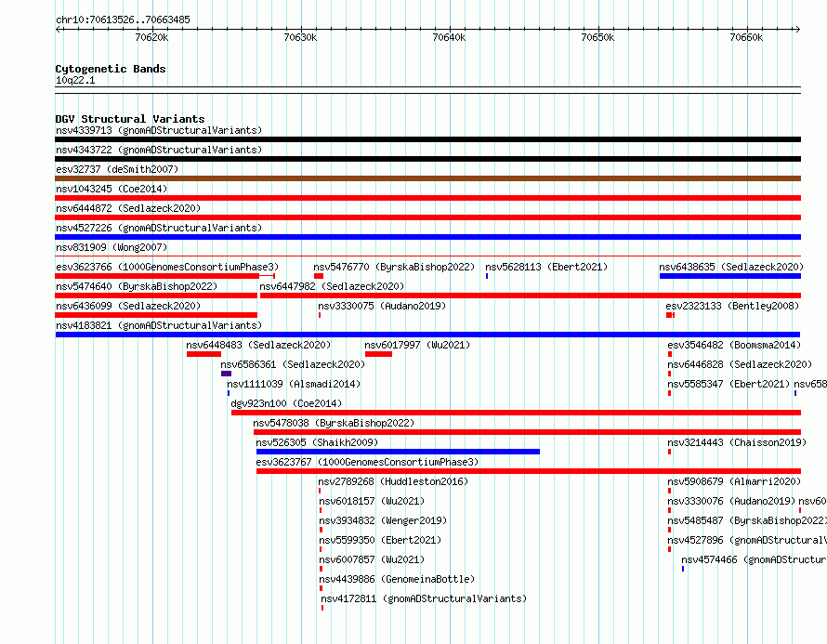Click the nsv4439886 GenomeinaBottle label
The height and width of the screenshot is (644, 827).
(x=397, y=579)
